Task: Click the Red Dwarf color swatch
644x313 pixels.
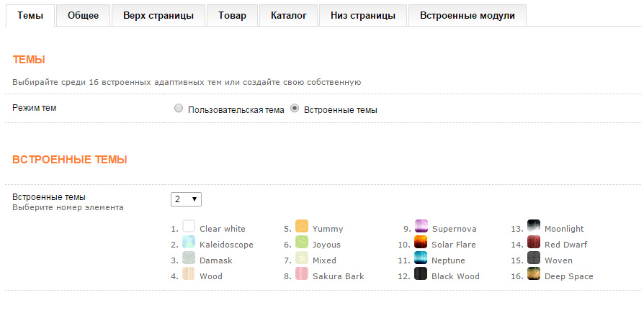Action: click(x=534, y=242)
